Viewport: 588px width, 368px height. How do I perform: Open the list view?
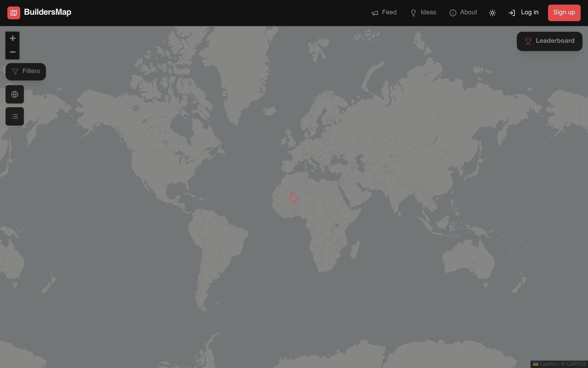(x=15, y=116)
